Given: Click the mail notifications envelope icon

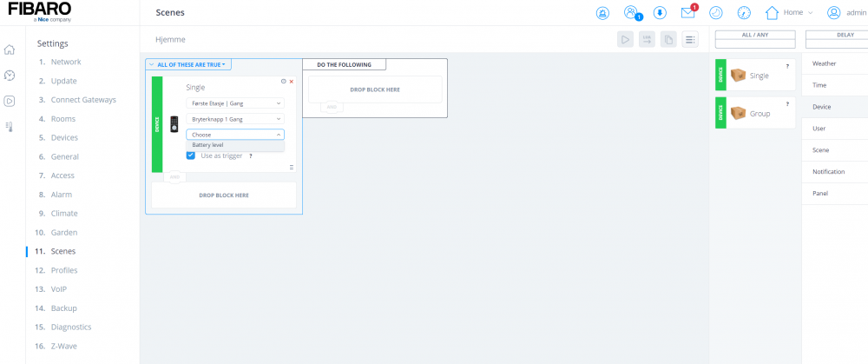Looking at the screenshot, I should tap(687, 13).
